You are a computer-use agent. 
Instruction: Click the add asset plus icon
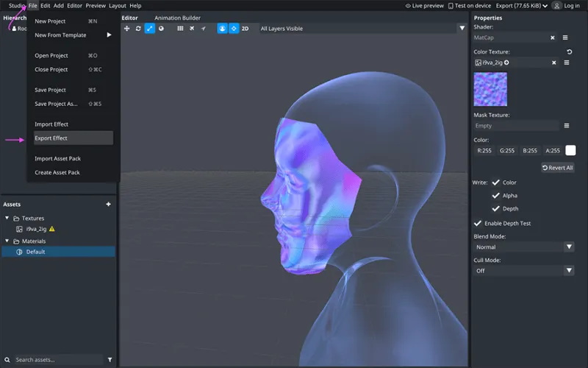click(x=109, y=204)
